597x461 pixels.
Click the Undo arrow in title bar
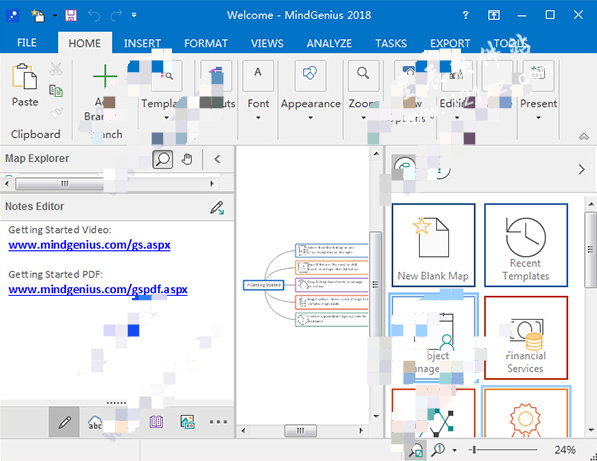[94, 15]
